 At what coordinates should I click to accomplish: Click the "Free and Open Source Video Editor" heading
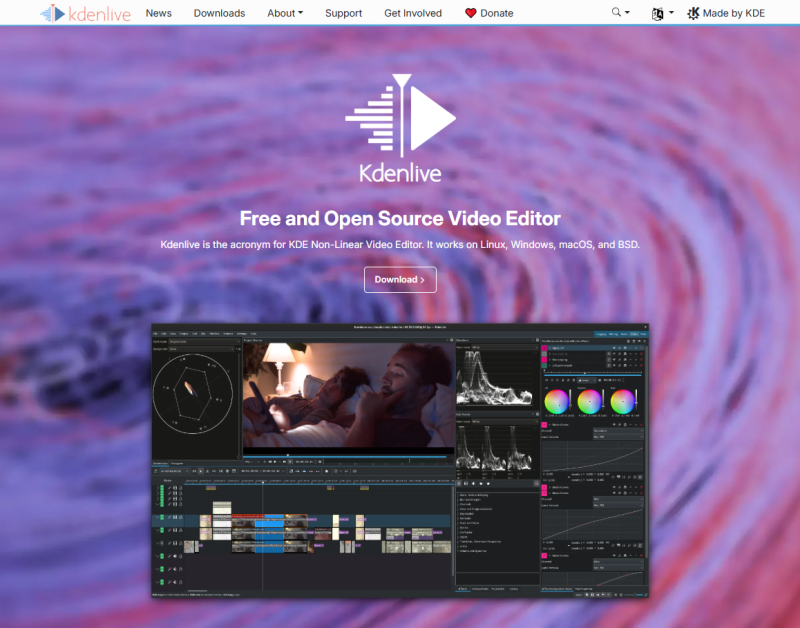pos(400,218)
